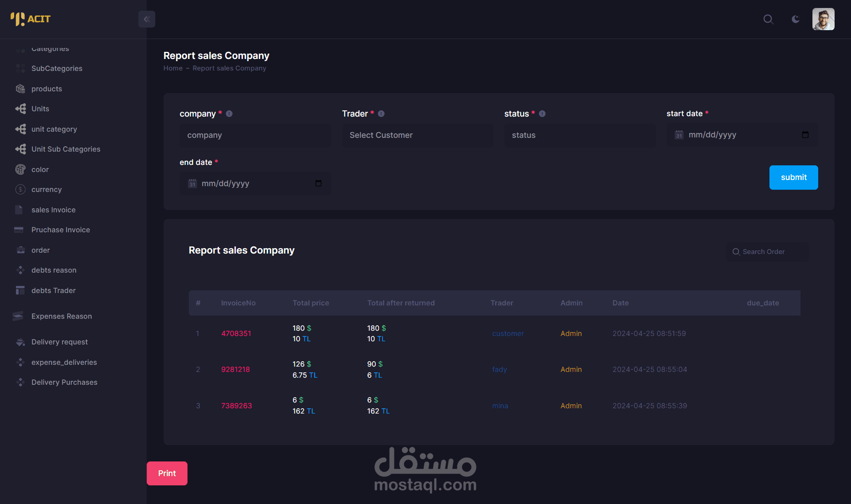Toggle dark mode moon icon
The image size is (851, 504).
(x=796, y=19)
